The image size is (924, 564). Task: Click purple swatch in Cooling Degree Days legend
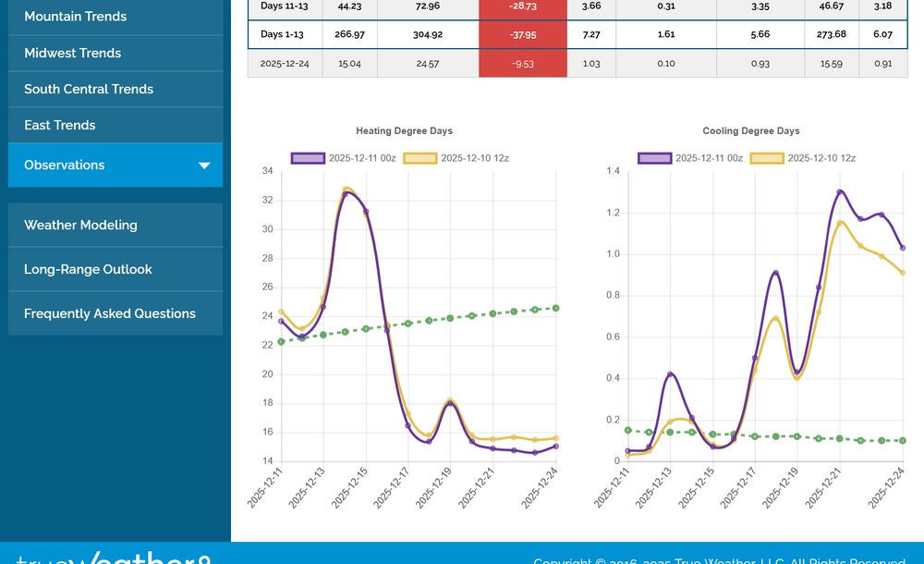(x=654, y=158)
